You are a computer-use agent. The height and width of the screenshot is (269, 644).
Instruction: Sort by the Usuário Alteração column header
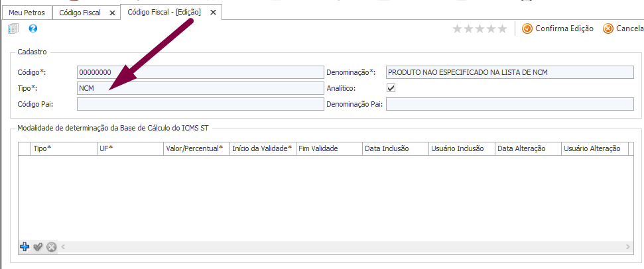coord(595,149)
